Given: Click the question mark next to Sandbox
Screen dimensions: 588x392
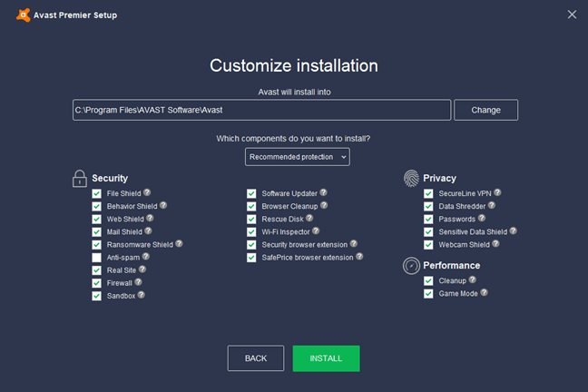Looking at the screenshot, I should point(142,294).
